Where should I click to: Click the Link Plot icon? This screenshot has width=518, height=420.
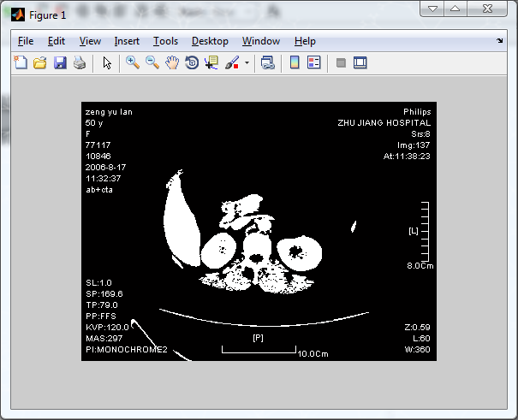(268, 62)
